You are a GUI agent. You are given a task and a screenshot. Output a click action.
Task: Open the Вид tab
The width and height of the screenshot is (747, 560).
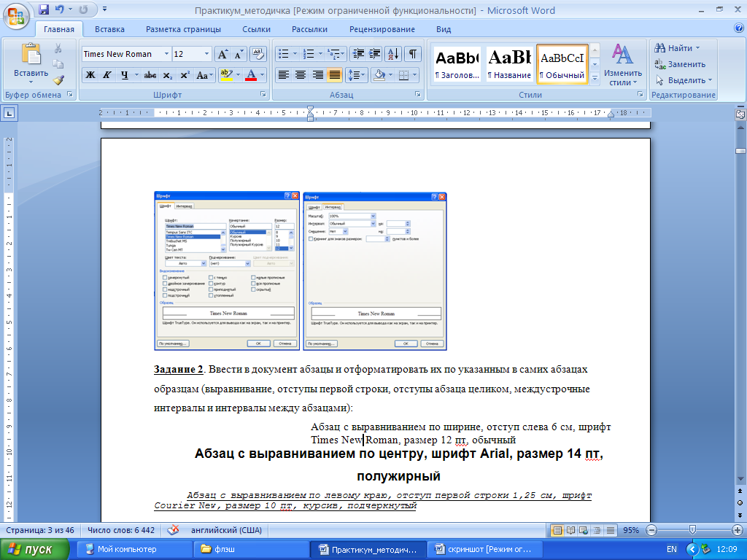(444, 29)
